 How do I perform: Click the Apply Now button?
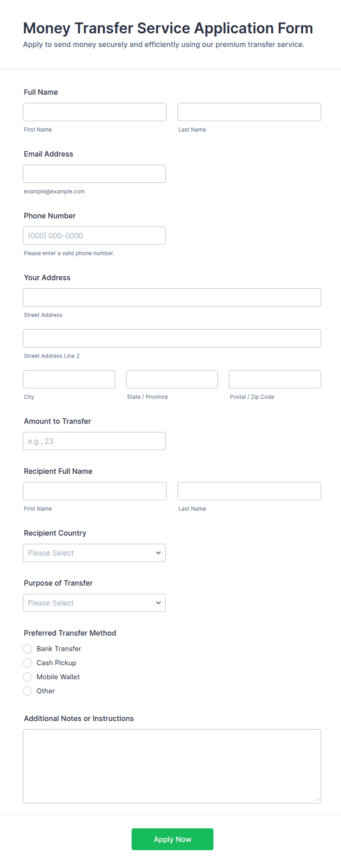pos(172,839)
